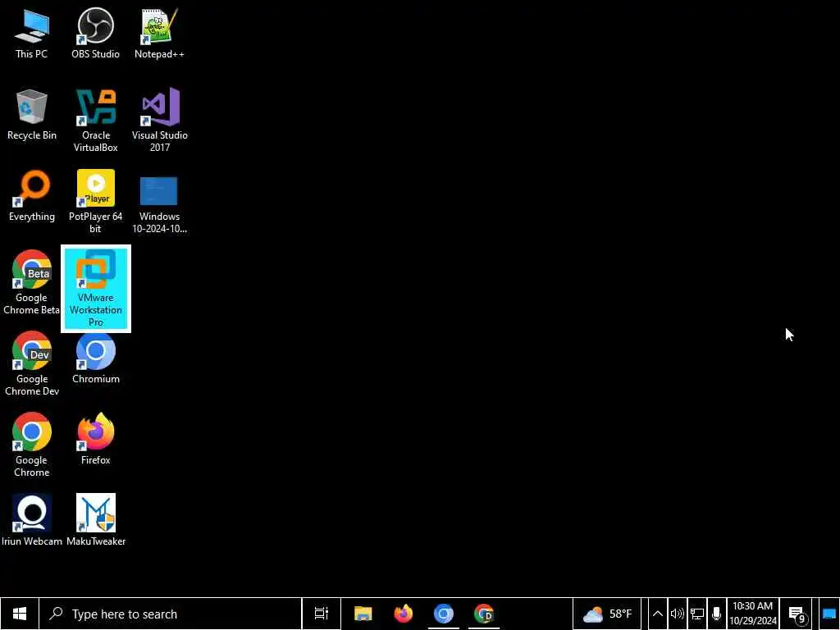Image resolution: width=840 pixels, height=630 pixels.
Task: Select the Oracle VirtualBox shortcut
Action: coord(95,121)
